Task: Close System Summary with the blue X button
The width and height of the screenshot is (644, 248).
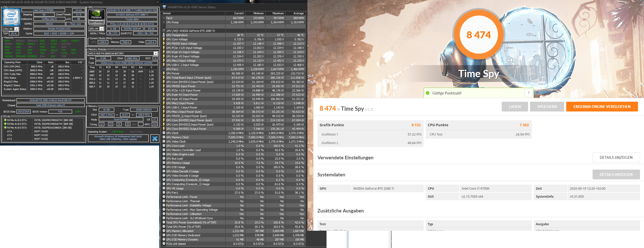Action: 155,138
